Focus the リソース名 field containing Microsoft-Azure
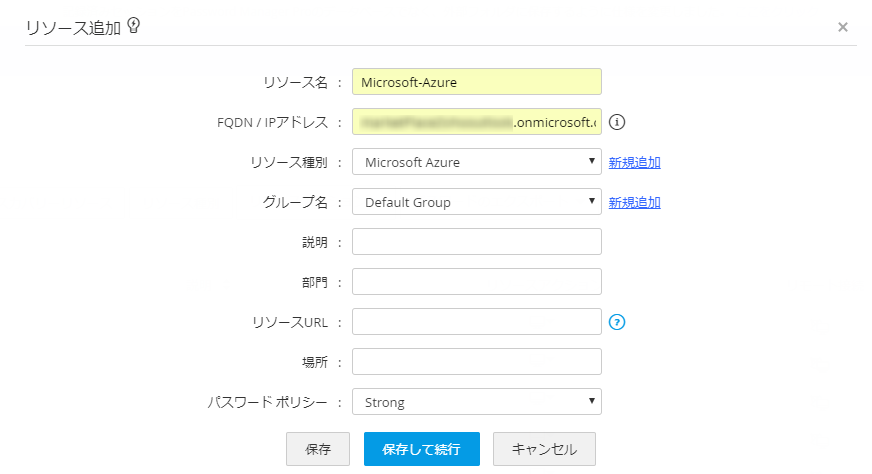This screenshot has width=872, height=474. 476,82
